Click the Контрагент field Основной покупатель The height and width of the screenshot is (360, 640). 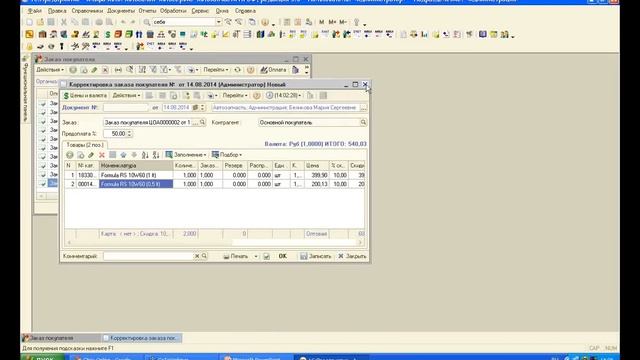click(x=309, y=122)
